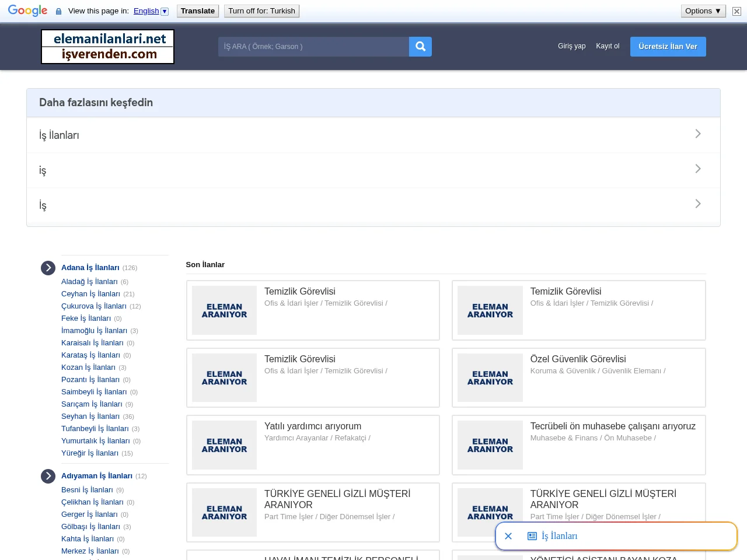Click İş İlanları text in floating popup
This screenshot has height=560, width=747.
[559, 536]
